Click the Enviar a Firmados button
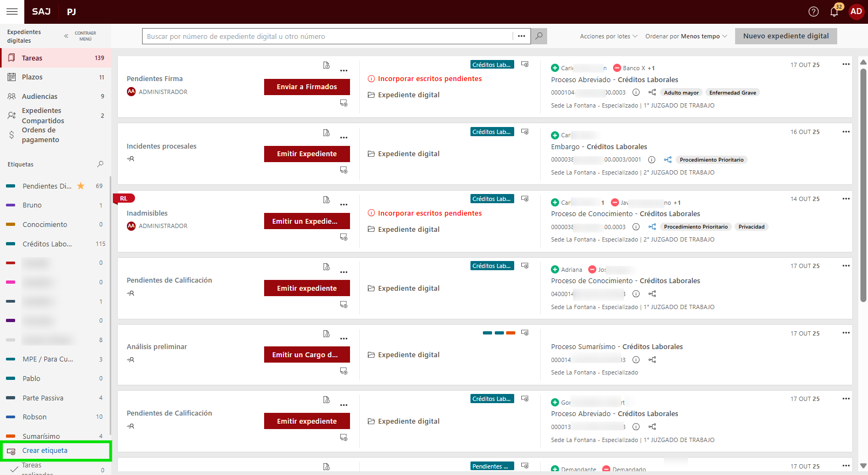This screenshot has height=475, width=868. point(307,87)
